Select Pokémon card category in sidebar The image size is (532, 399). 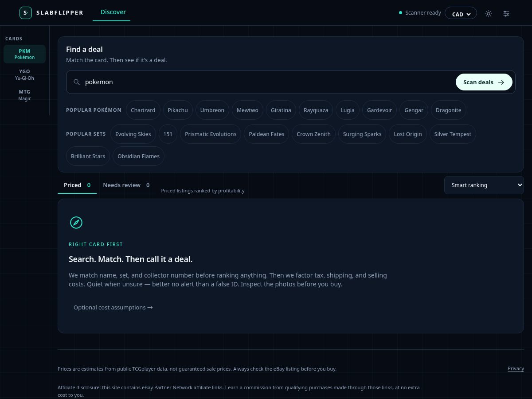(24, 54)
